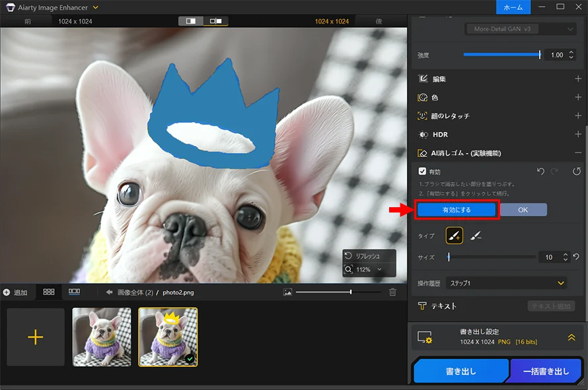The height and width of the screenshot is (390, 588).
Task: Click the undo icon in AI消しゴム panel
Action: point(541,171)
